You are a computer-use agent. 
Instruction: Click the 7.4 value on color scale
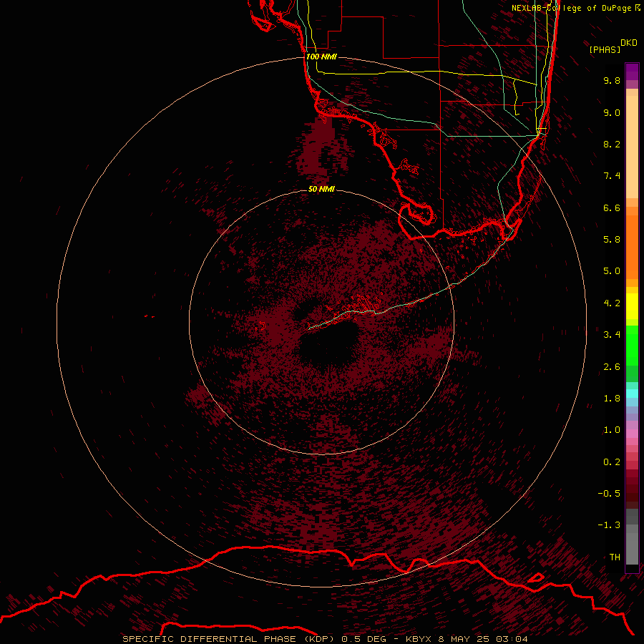[x=612, y=176]
